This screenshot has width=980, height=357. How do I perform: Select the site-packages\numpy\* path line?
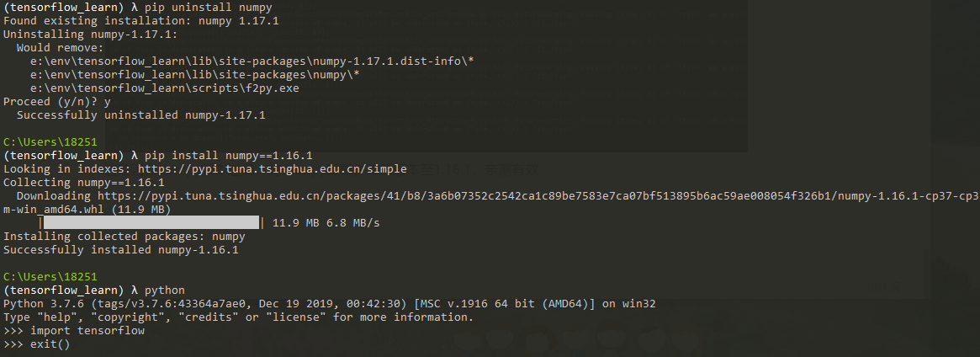pos(195,74)
